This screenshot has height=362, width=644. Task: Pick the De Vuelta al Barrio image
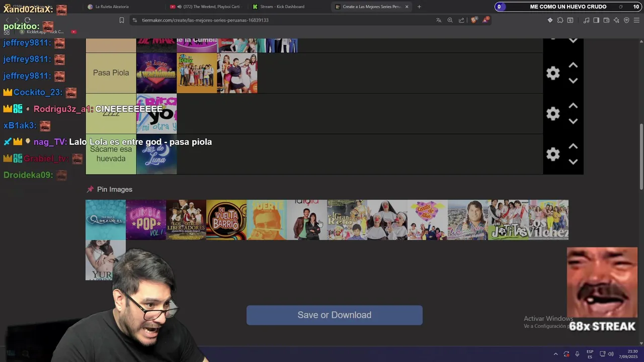pyautogui.click(x=226, y=220)
